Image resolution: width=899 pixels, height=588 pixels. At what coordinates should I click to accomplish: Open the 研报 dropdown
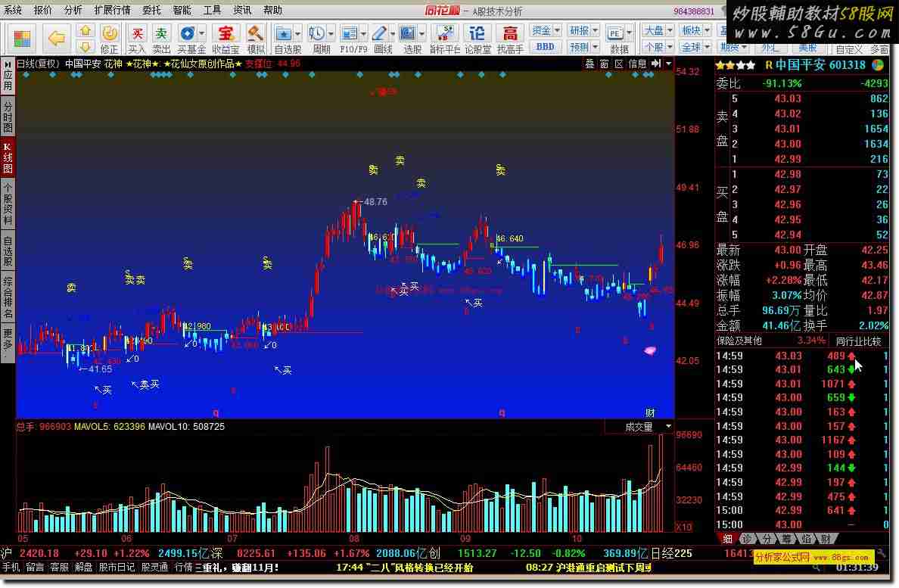point(583,30)
